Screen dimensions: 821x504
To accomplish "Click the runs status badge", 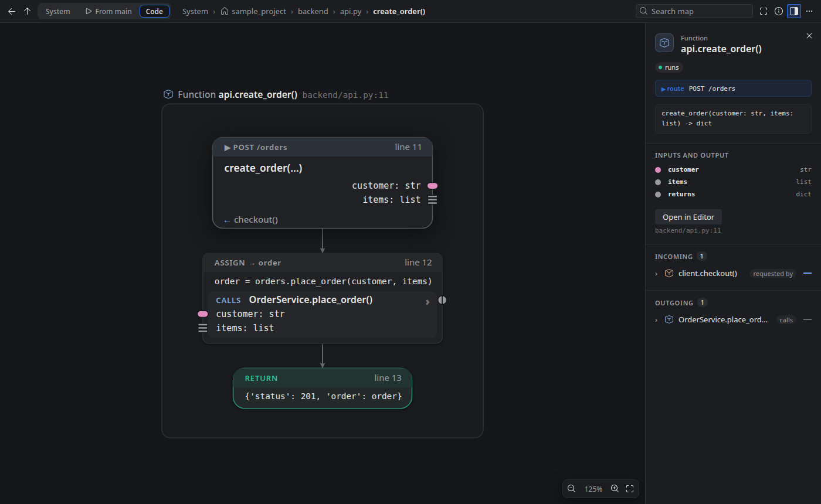I will 669,67.
